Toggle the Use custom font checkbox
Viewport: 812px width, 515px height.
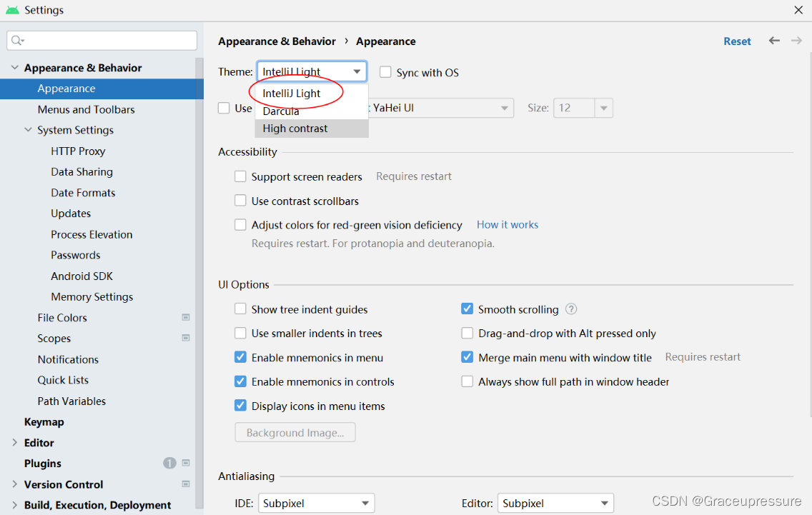click(x=224, y=108)
